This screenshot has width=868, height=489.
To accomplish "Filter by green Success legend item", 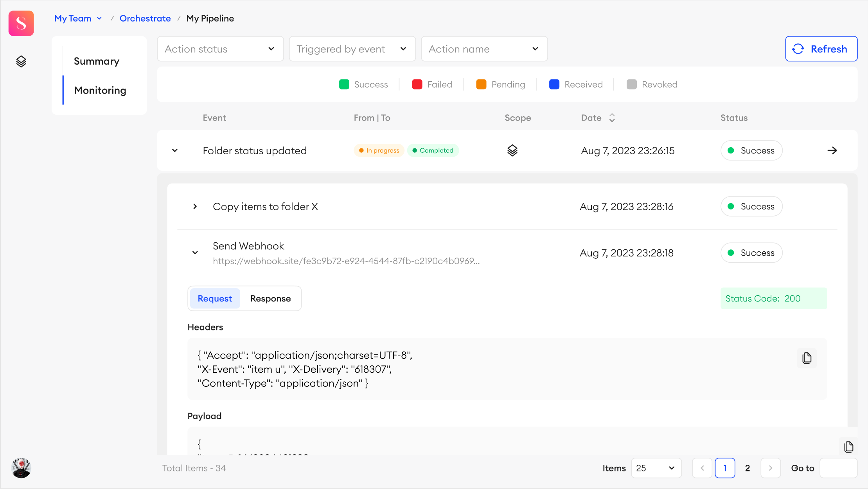I will [363, 85].
